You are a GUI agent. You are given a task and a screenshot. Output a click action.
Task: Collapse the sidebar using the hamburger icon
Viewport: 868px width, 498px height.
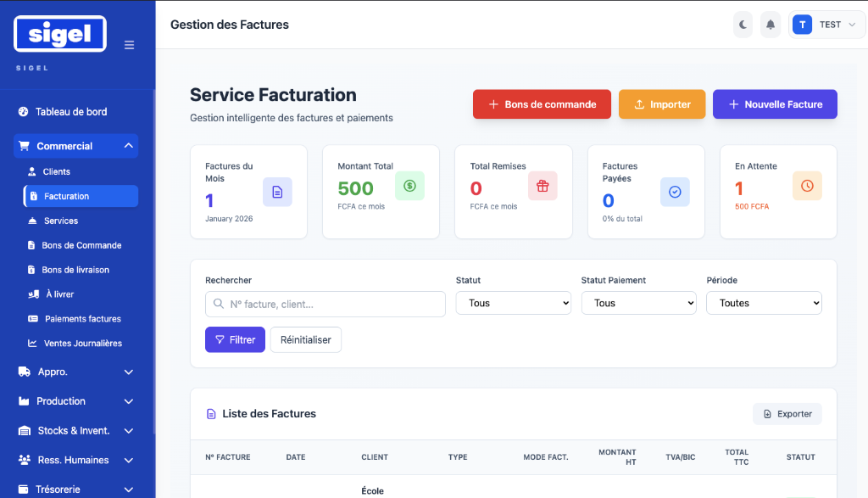point(129,45)
